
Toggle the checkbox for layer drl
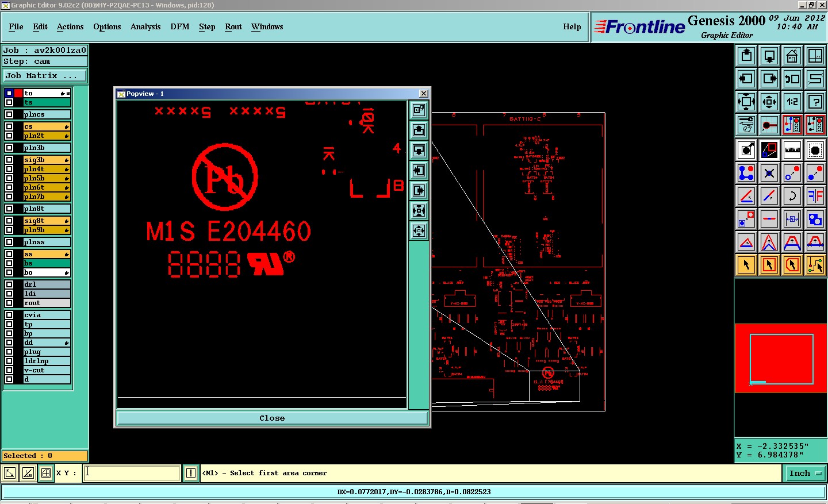coord(9,284)
